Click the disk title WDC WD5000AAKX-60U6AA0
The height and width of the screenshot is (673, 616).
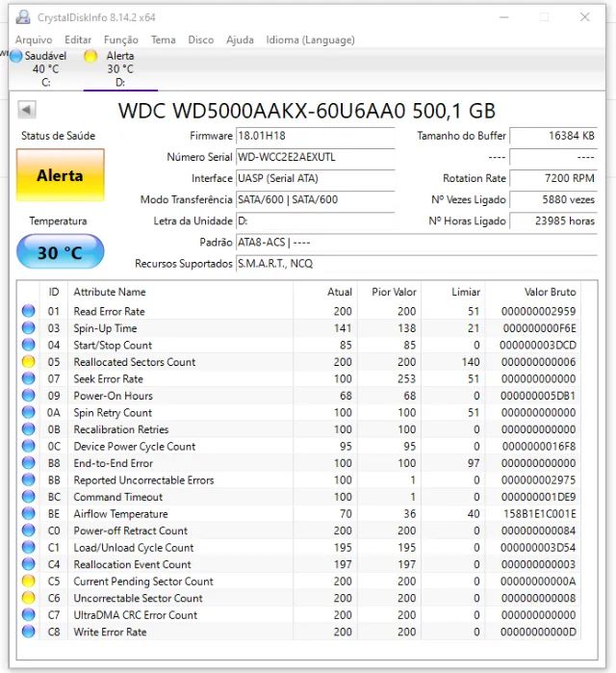262,111
